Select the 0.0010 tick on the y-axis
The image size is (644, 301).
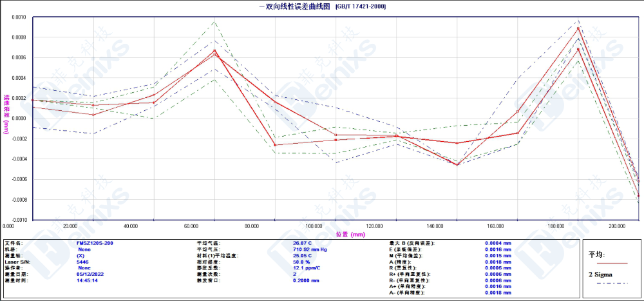click(x=18, y=17)
